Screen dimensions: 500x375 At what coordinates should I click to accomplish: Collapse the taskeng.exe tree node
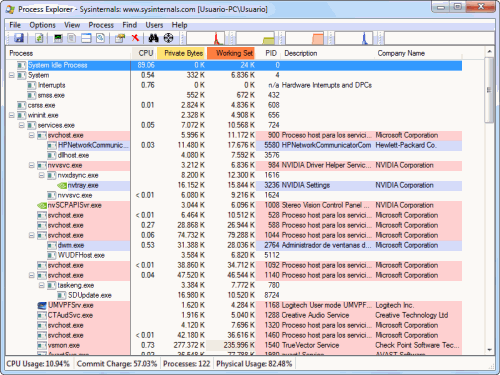(x=42, y=285)
